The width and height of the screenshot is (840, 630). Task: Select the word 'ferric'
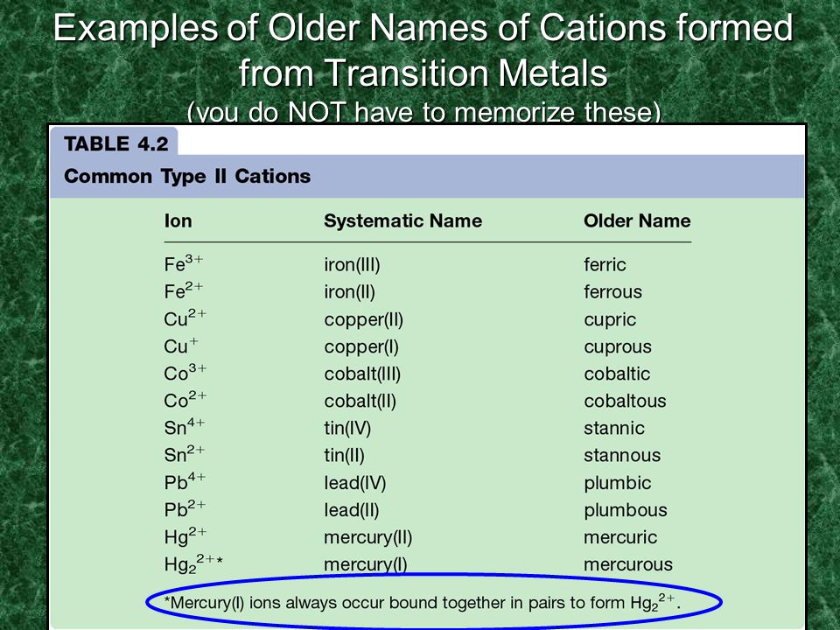[x=605, y=264]
